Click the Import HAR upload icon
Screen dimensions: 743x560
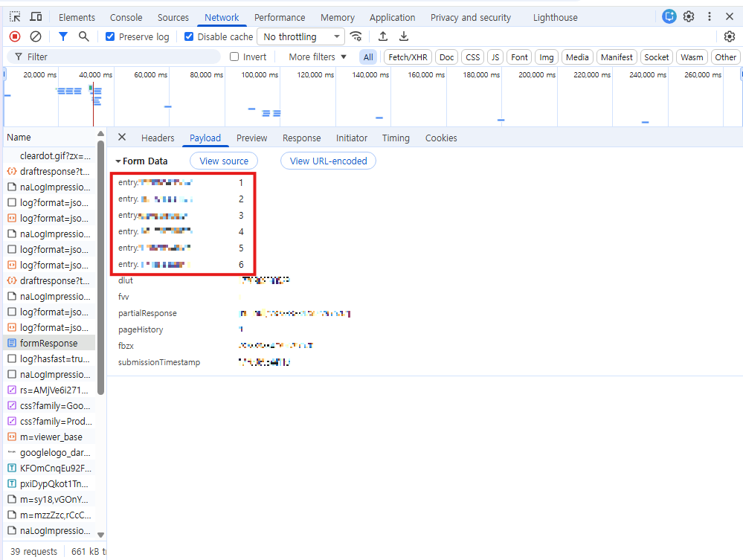pos(383,36)
